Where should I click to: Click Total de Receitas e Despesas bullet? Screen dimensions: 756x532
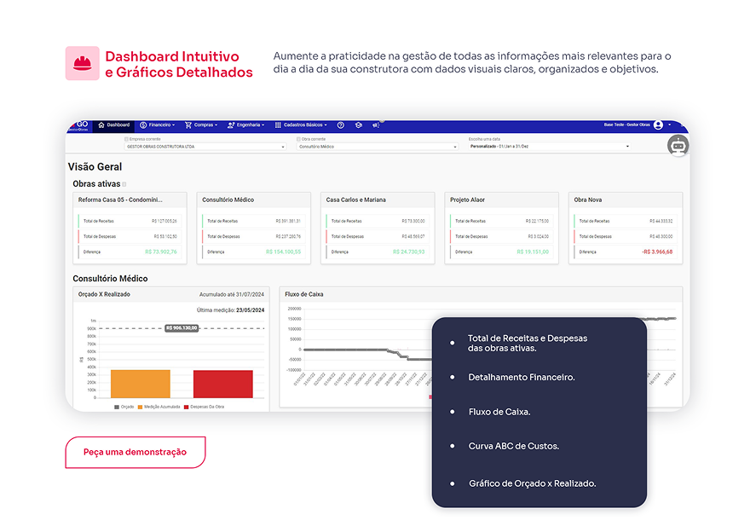pyautogui.click(x=528, y=343)
